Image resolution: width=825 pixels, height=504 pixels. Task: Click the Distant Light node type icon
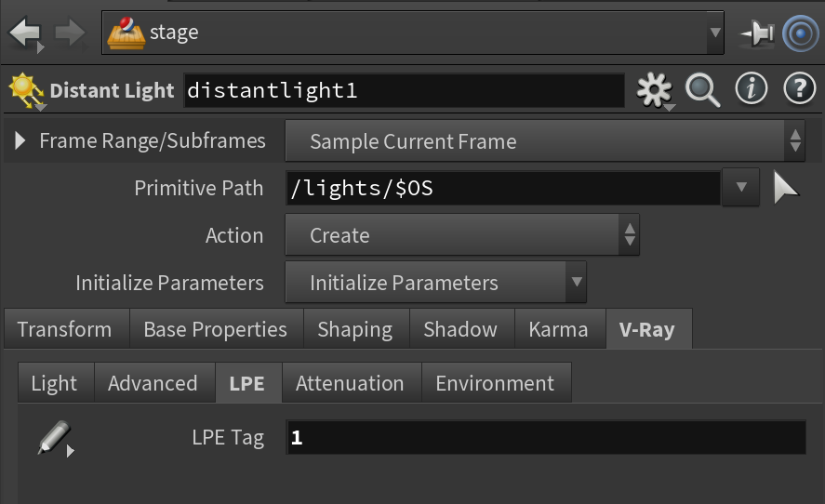25,90
